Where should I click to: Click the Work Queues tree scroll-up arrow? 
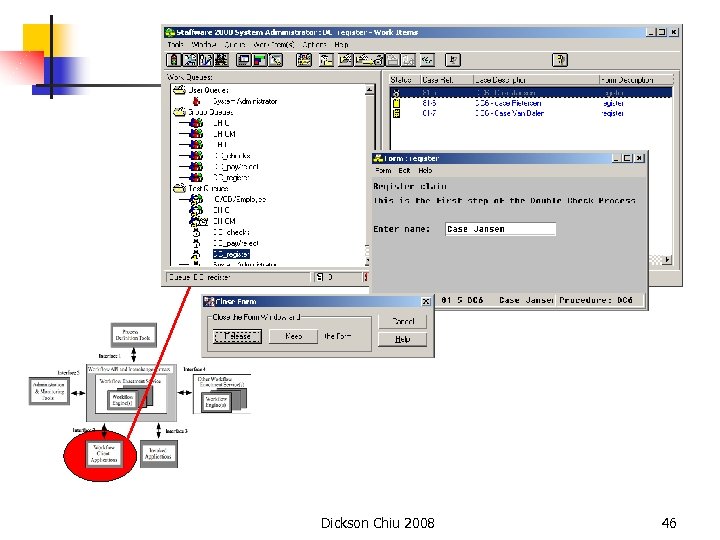pyautogui.click(x=369, y=90)
